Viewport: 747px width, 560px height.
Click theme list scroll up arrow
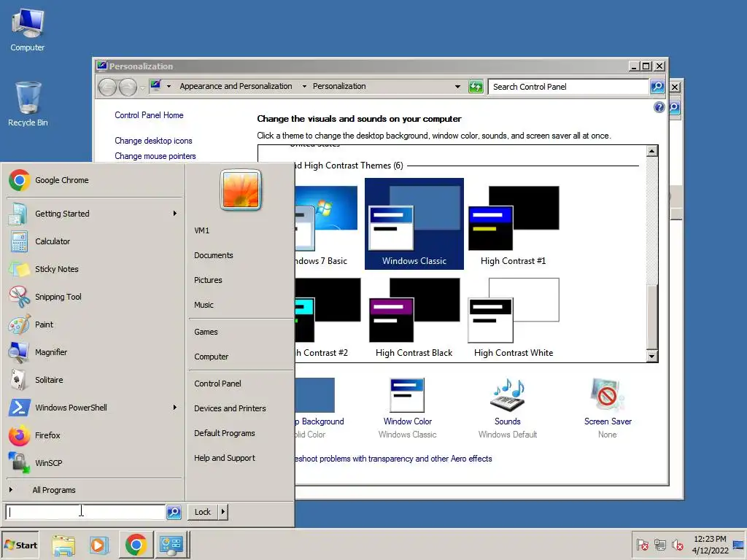click(651, 152)
